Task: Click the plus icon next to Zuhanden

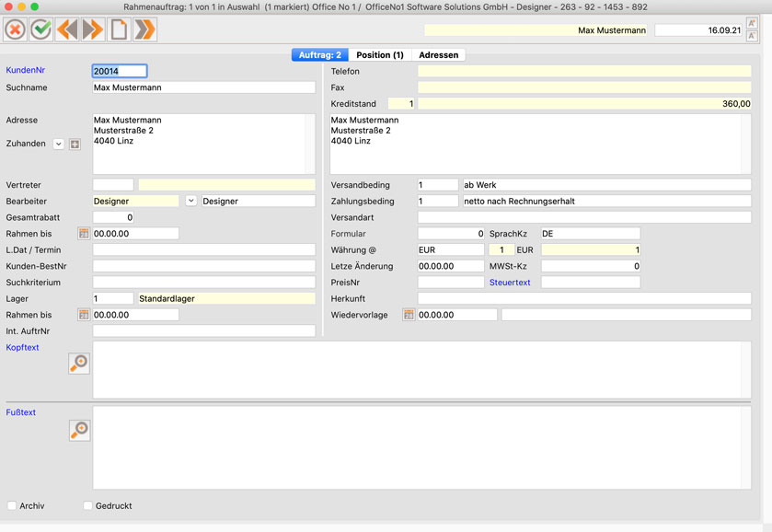Action: (x=75, y=144)
